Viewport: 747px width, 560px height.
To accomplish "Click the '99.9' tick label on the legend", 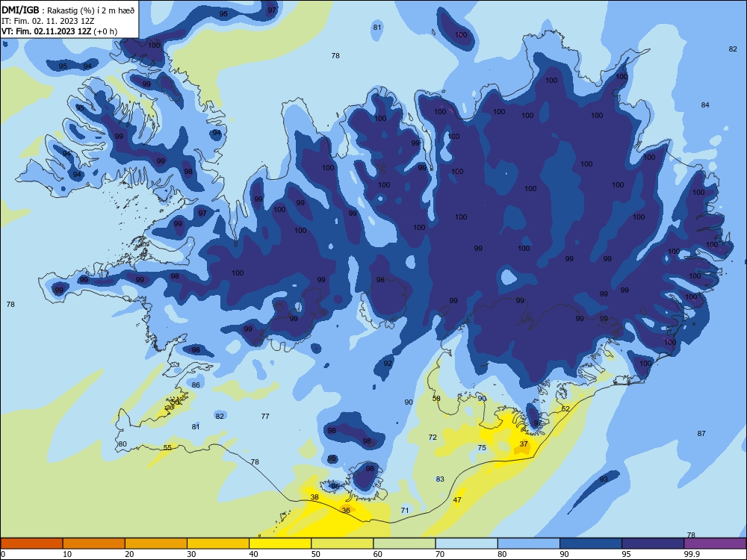I will click(x=692, y=554).
